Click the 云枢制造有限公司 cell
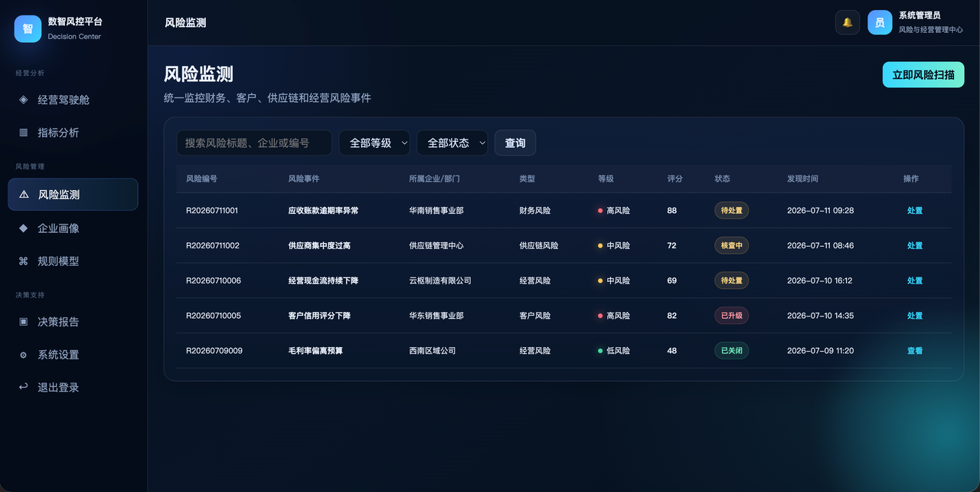This screenshot has width=980, height=492. (440, 280)
